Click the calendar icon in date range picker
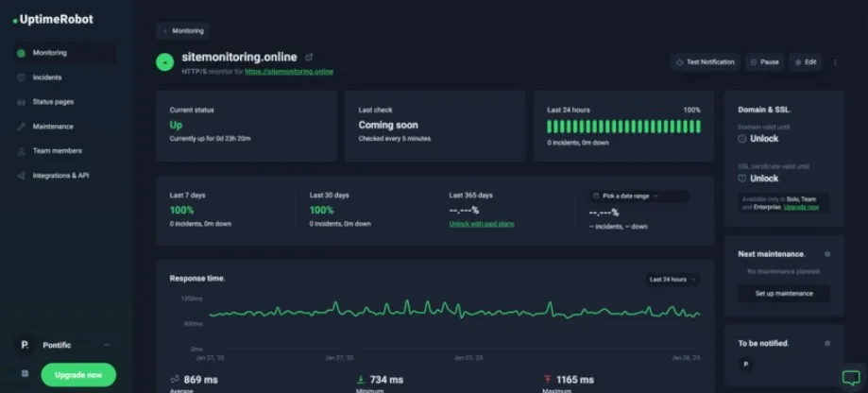Viewport: 868px width, 393px height. coord(596,196)
